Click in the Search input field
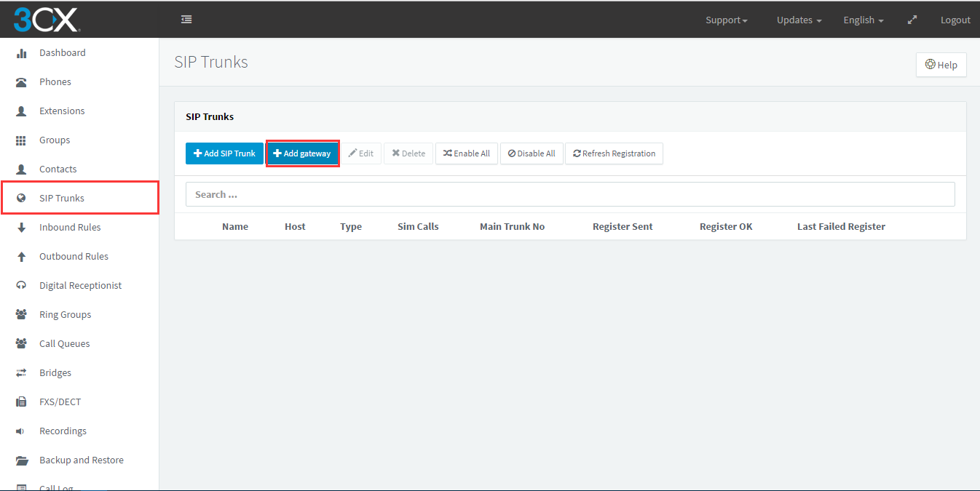The image size is (980, 491). 570,194
